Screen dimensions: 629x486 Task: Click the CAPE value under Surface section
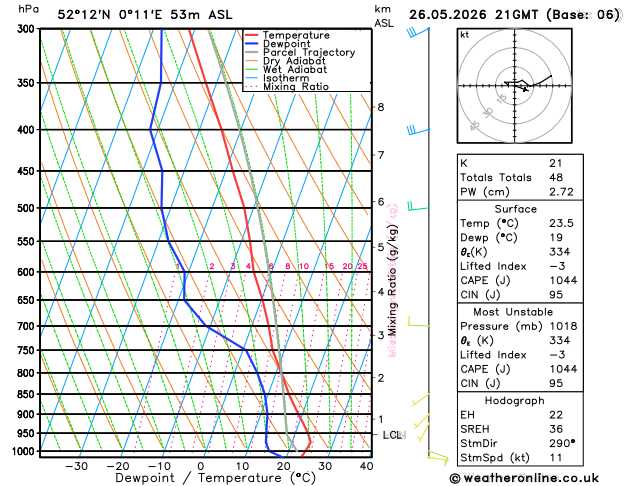[x=563, y=280]
